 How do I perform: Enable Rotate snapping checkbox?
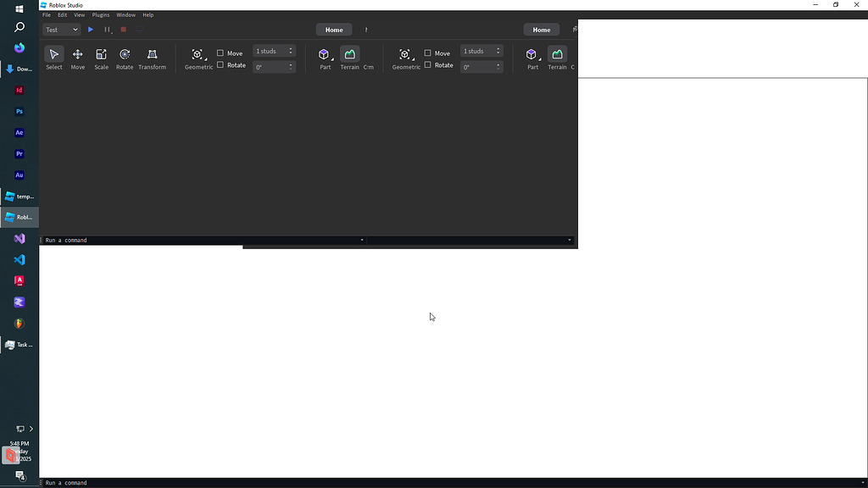[220, 64]
